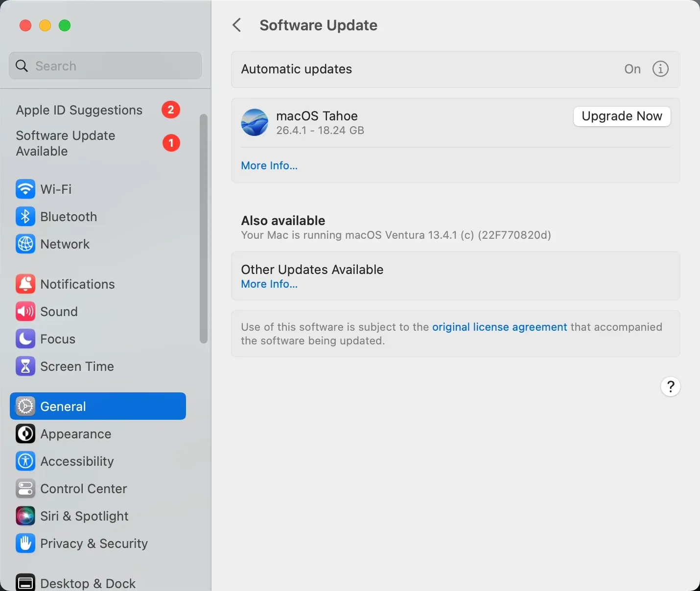Open the original license agreement link
700x591 pixels.
tap(499, 327)
